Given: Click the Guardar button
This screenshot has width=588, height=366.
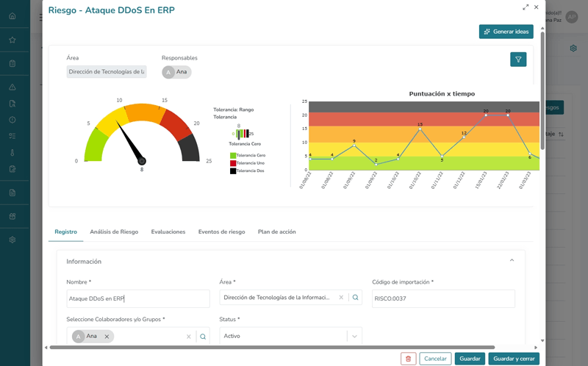Looking at the screenshot, I should pyautogui.click(x=470, y=359).
